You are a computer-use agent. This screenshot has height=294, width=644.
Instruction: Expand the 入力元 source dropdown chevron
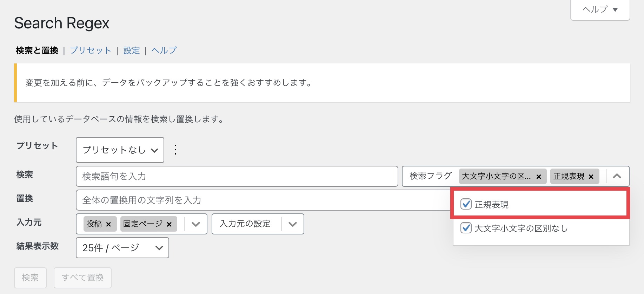pos(196,224)
